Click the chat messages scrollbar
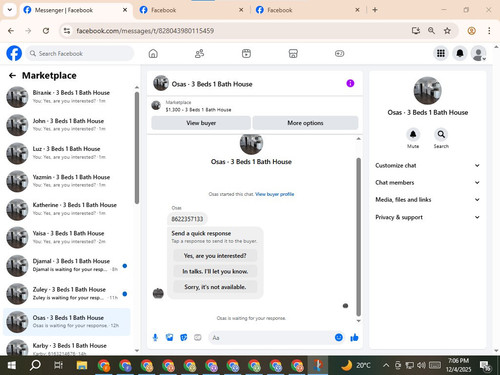The height and width of the screenshot is (375, 500). pyautogui.click(x=359, y=237)
